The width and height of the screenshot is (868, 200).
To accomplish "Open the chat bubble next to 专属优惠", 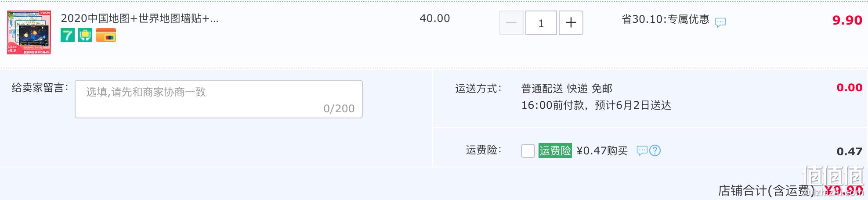I will coord(720,22).
